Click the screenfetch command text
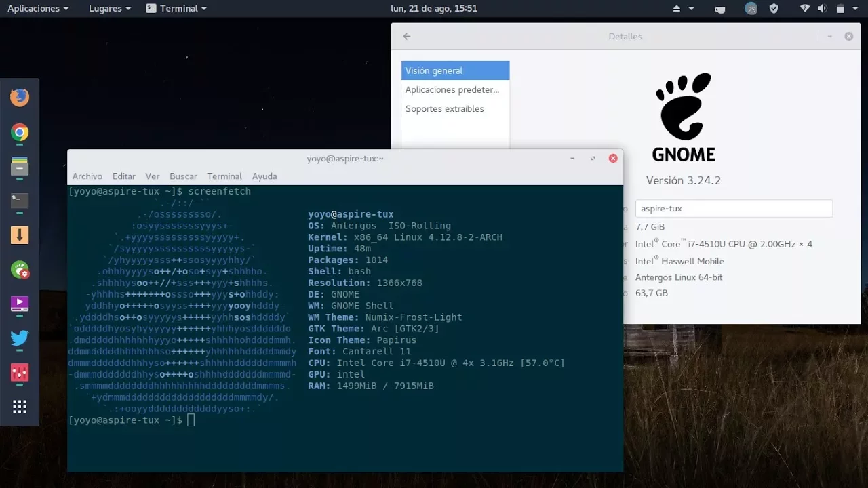Viewport: 868px width, 488px height. click(x=220, y=192)
